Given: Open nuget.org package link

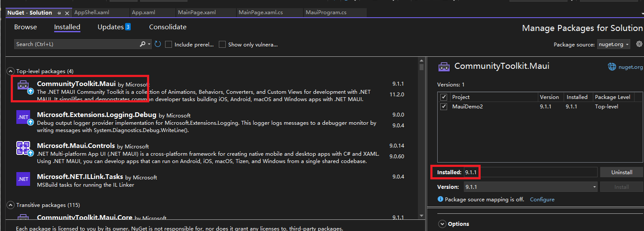Looking at the screenshot, I should pos(631,67).
